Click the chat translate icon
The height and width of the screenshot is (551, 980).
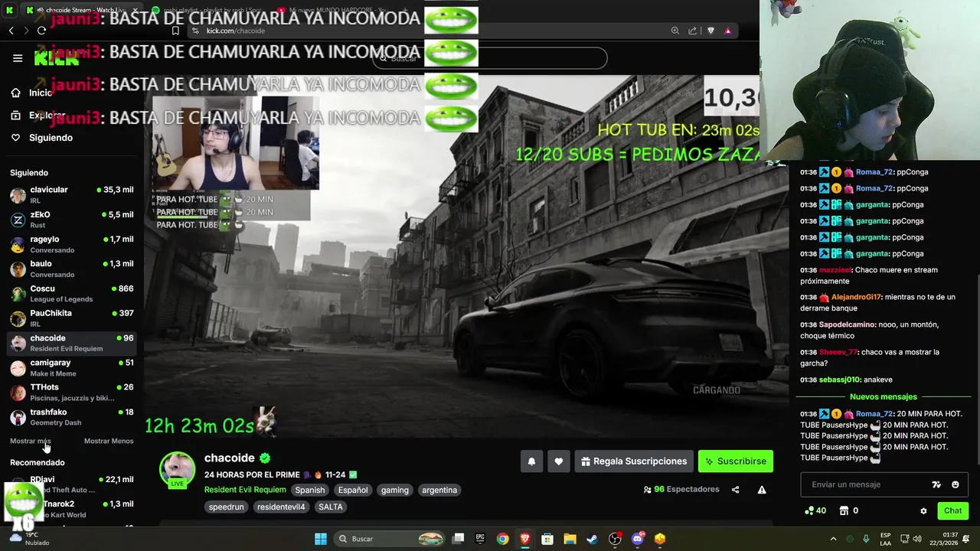936,484
